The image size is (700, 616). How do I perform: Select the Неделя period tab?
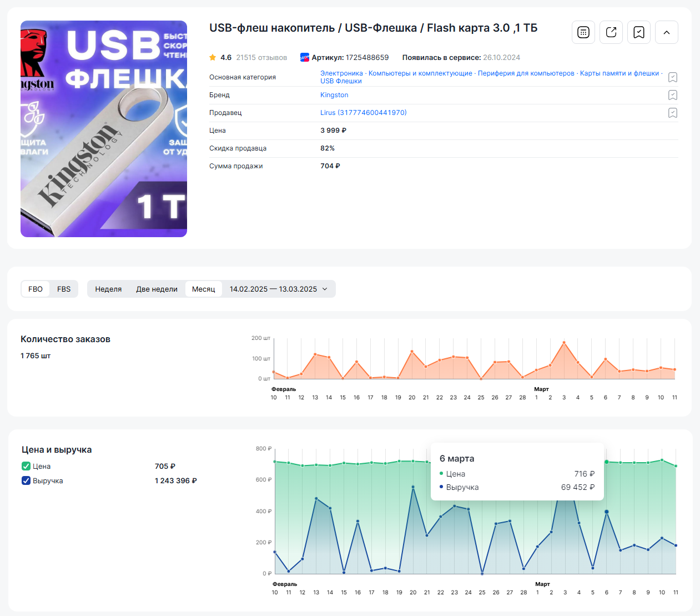click(x=108, y=289)
